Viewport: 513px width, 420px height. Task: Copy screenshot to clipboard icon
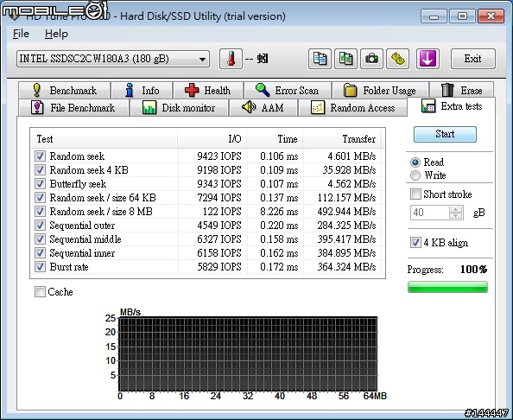click(345, 59)
